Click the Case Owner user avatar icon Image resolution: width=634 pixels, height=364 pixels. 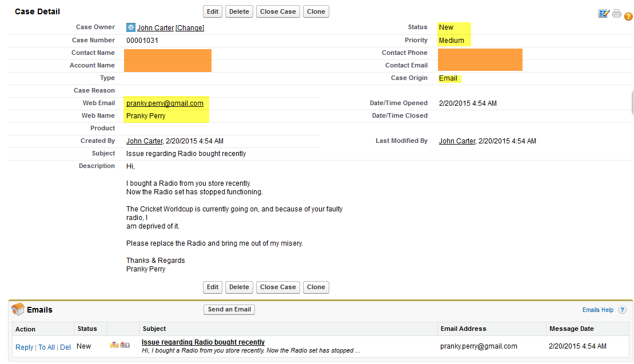coord(131,27)
